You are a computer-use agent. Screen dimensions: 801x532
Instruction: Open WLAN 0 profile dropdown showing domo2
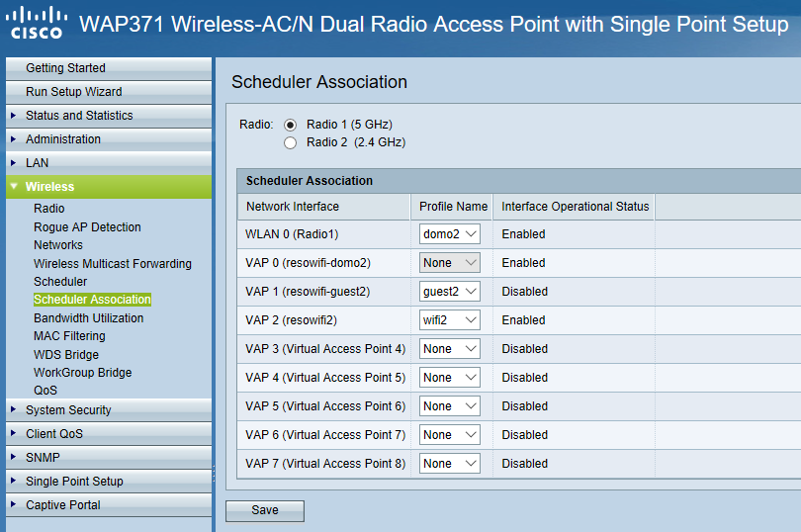(450, 234)
